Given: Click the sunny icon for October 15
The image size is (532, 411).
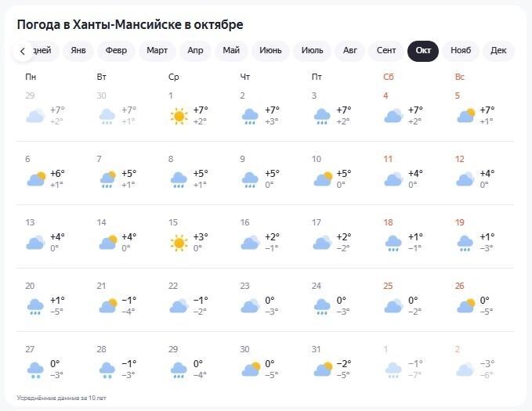Looking at the screenshot, I should (179, 243).
